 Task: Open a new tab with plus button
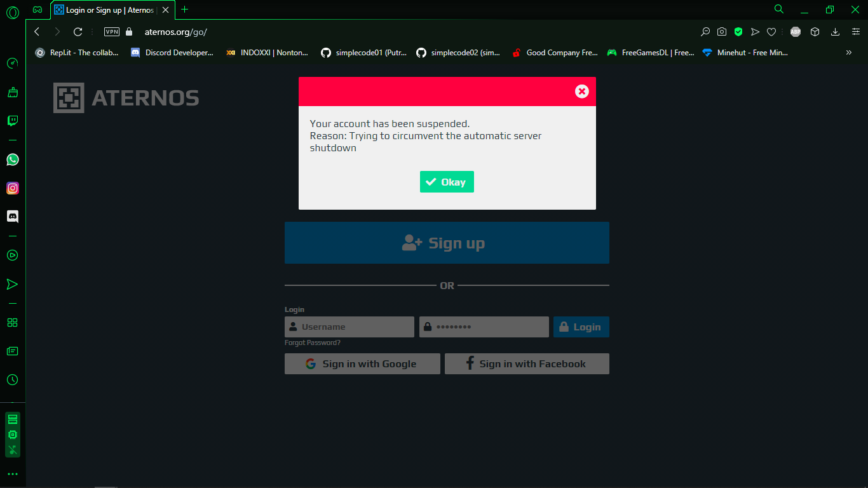pos(185,10)
